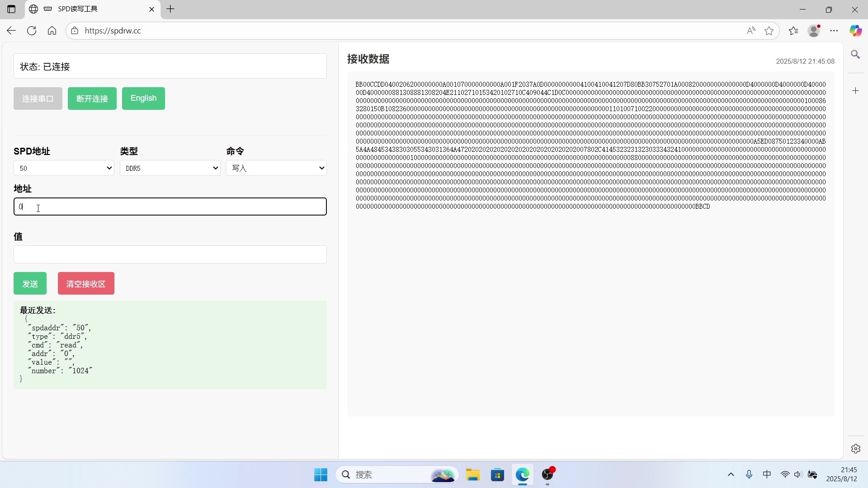Click the sidebar plus add icon
This screenshot has width=868, height=488.
[855, 91]
